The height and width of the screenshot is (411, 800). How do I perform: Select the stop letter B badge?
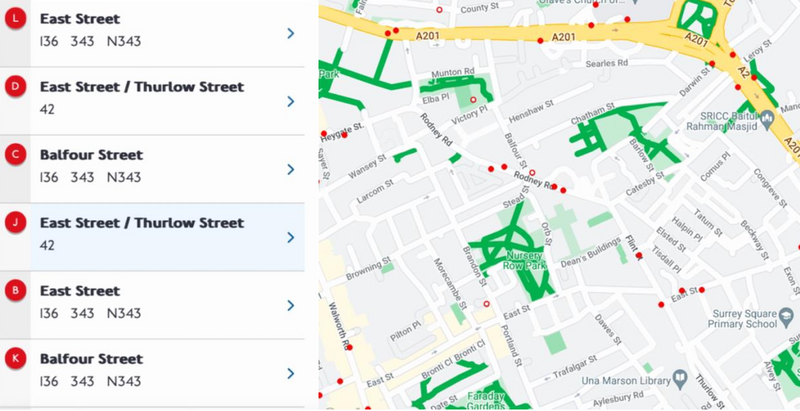tap(14, 291)
